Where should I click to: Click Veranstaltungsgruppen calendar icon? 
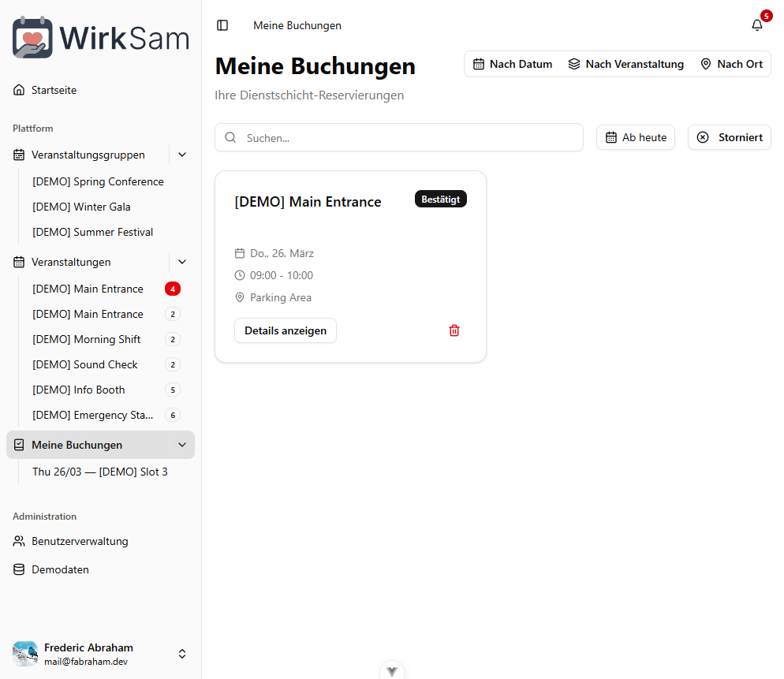(19, 155)
